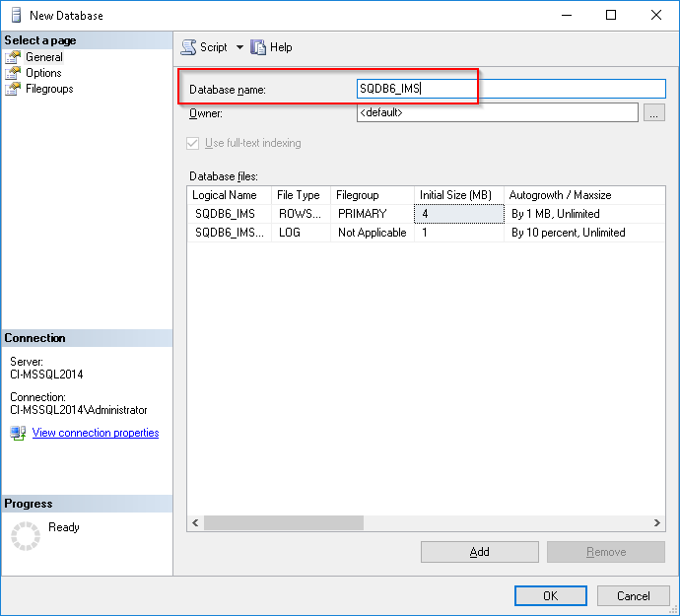
Task: Click the owner browse ellipsis button
Action: click(x=654, y=113)
